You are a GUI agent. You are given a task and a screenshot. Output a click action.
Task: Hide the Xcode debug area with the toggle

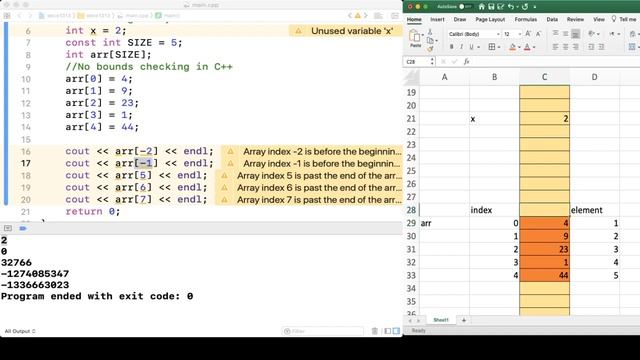tap(8, 228)
